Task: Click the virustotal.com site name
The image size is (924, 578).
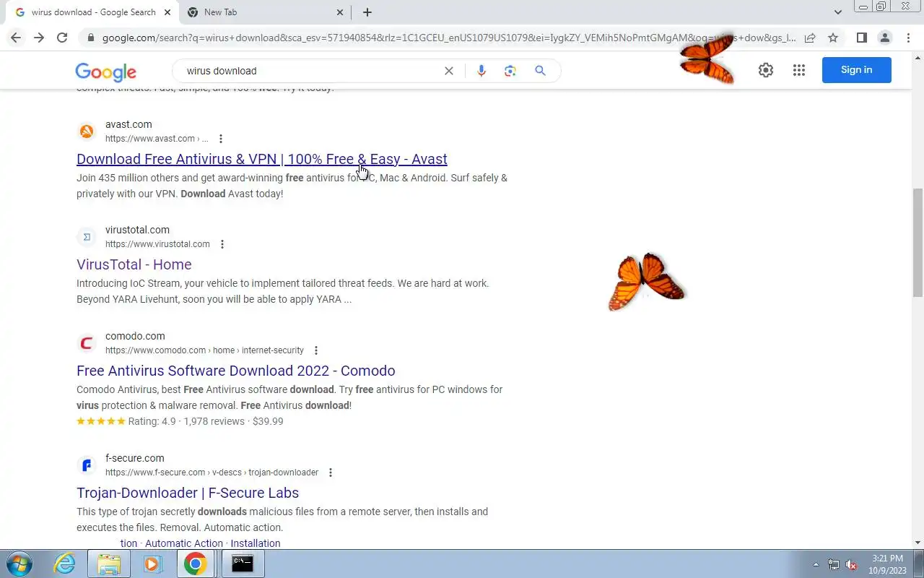Action: click(137, 230)
